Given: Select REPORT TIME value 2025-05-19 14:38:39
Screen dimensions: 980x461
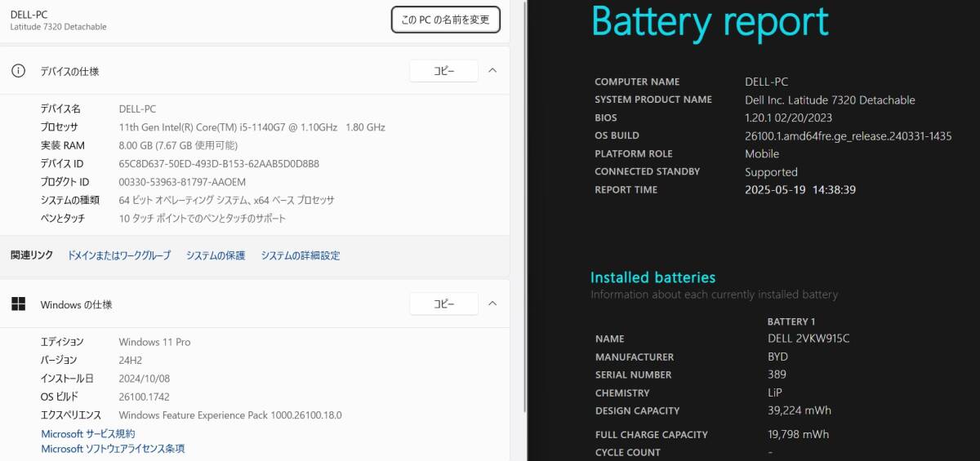Looking at the screenshot, I should click(800, 189).
